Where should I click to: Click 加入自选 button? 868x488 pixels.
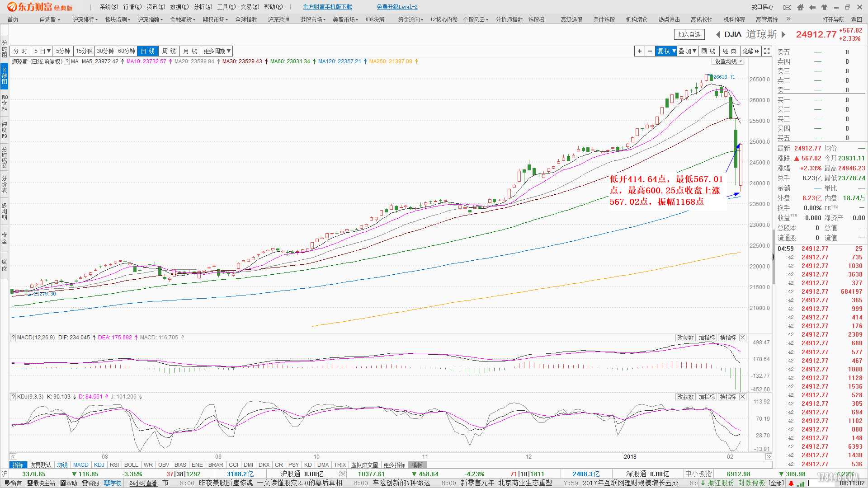(689, 35)
